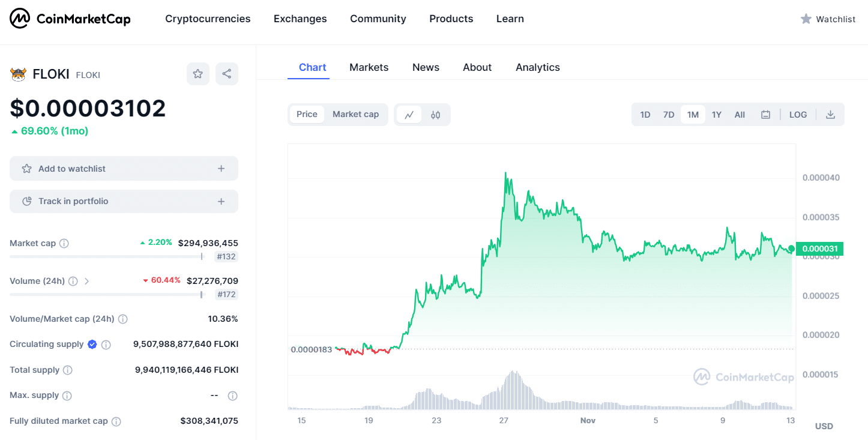Open the Learn menu
Image resolution: width=868 pixels, height=440 pixels.
(510, 19)
